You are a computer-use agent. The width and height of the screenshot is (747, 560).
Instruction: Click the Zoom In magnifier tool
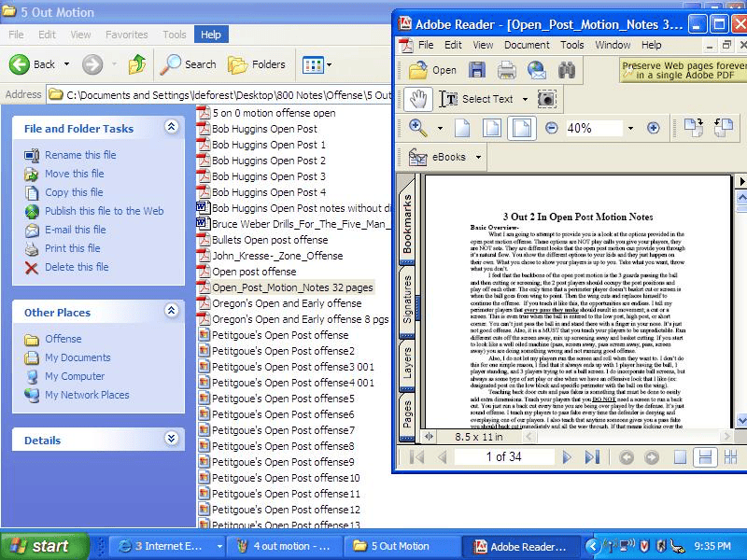[417, 128]
